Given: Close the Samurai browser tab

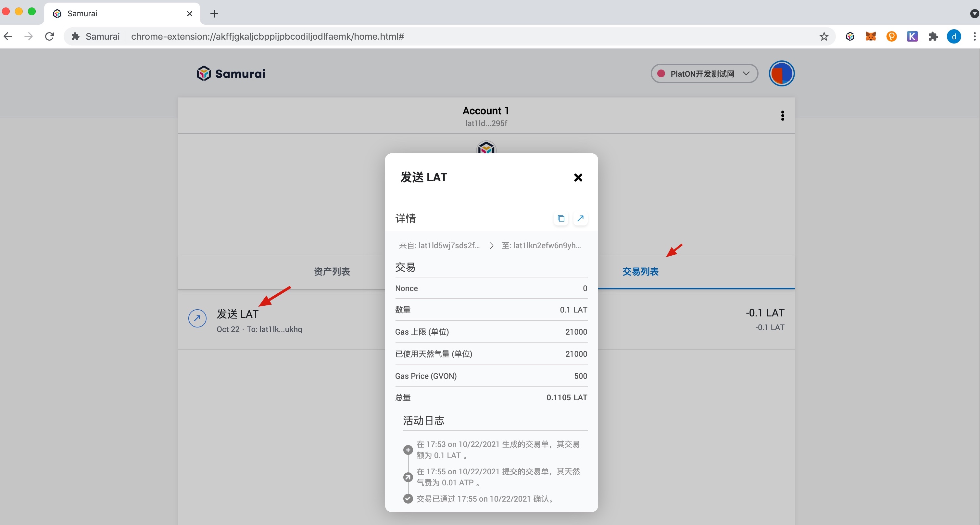Looking at the screenshot, I should click(189, 14).
